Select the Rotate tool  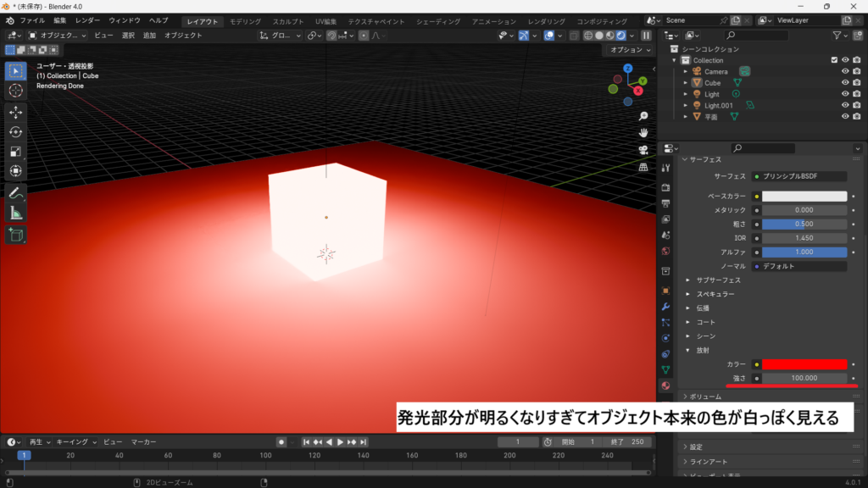(15, 131)
